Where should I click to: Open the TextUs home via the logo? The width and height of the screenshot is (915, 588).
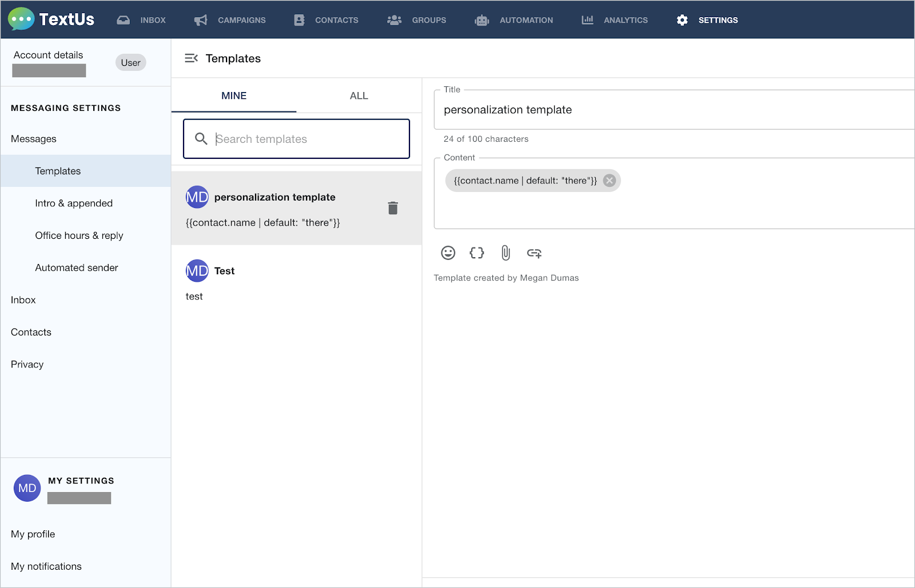(x=51, y=19)
